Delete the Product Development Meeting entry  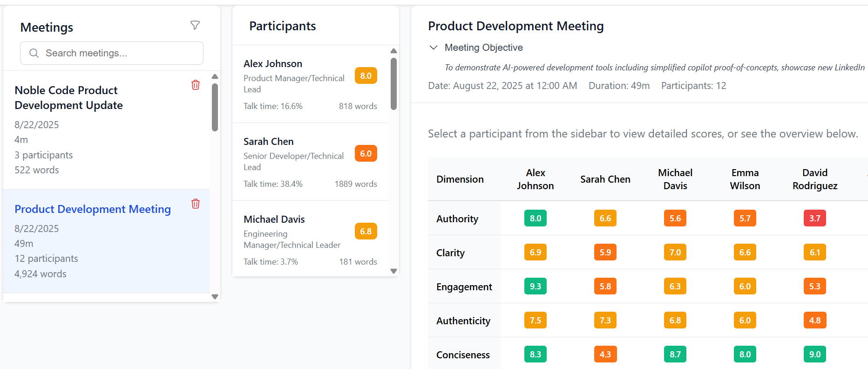(x=196, y=204)
